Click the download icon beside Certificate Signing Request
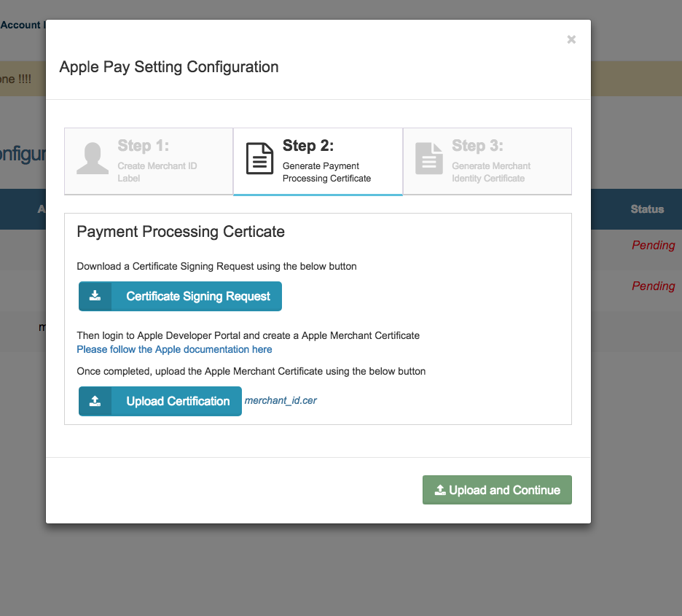Screen dimensions: 682x616 95,296
